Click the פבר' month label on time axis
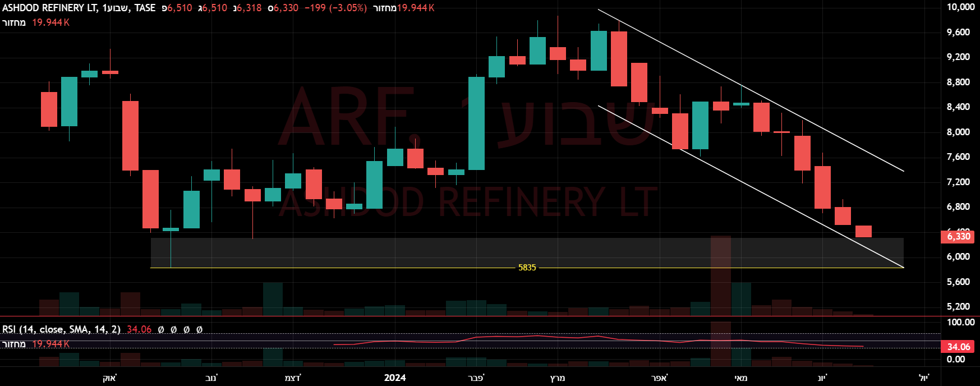The height and width of the screenshot is (386, 980). coord(476,378)
